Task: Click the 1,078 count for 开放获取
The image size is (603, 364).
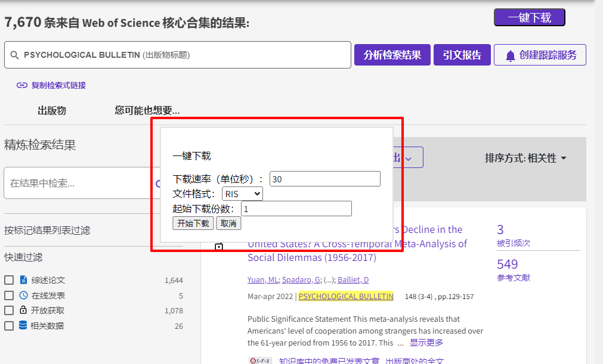Action: click(x=174, y=310)
